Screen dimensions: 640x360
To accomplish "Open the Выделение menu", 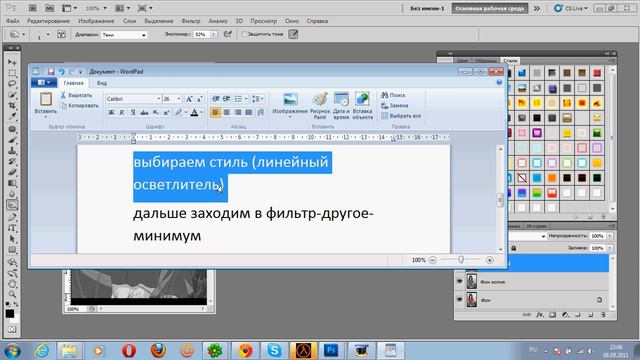I will [158, 21].
